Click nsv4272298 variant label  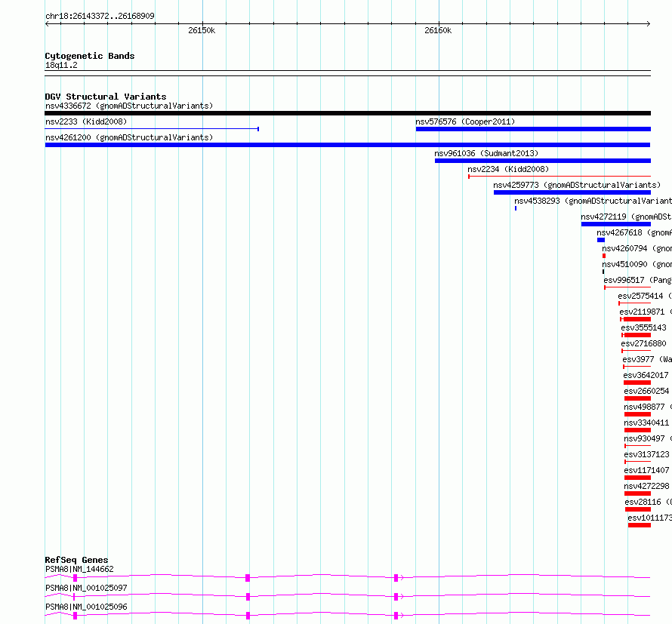[647, 486]
